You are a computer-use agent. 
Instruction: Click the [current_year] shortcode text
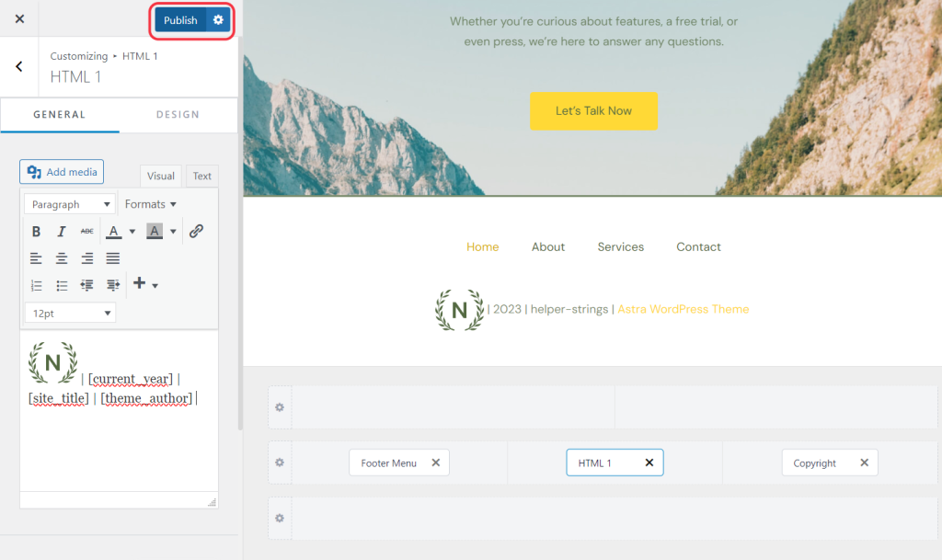(x=131, y=379)
